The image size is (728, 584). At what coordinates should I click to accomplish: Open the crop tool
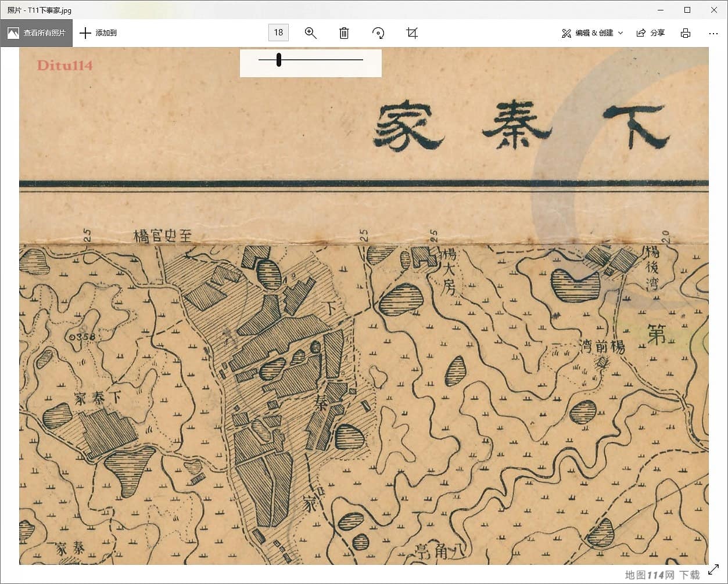(411, 33)
